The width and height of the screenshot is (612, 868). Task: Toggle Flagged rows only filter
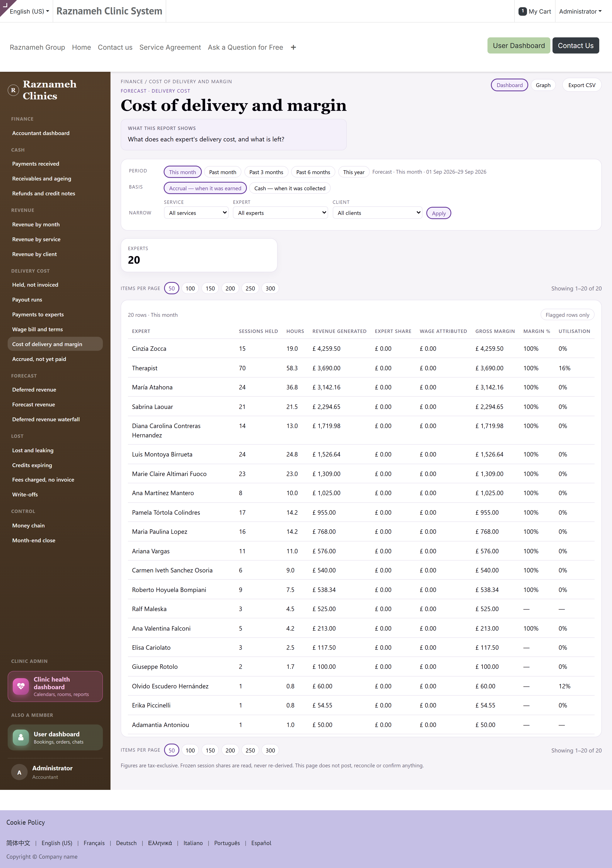pyautogui.click(x=567, y=315)
